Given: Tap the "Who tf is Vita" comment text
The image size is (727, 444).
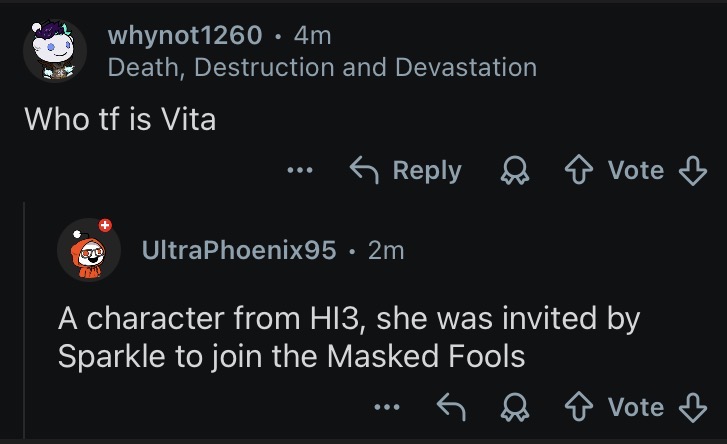Looking at the screenshot, I should [x=120, y=118].
